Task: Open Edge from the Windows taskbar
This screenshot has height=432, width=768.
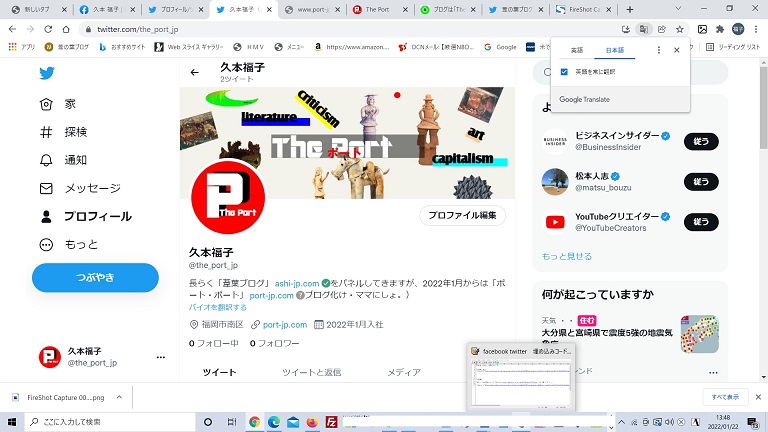Action: tap(274, 422)
